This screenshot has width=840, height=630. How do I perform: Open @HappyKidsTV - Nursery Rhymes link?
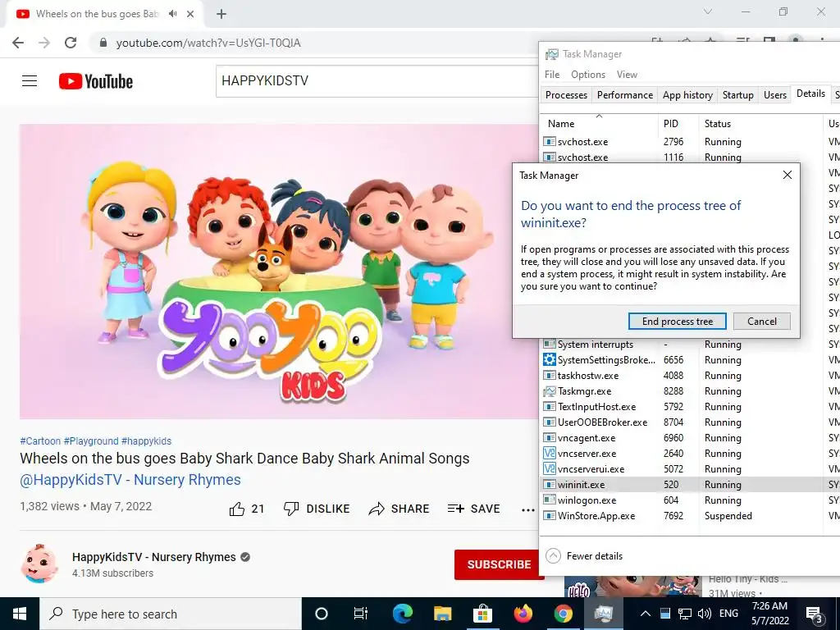pos(130,479)
